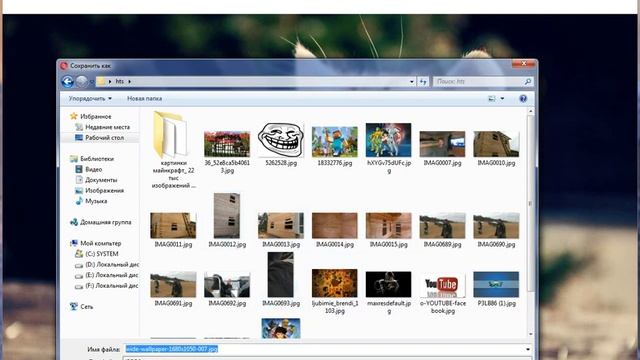Click the Новая папка button
Image resolution: width=640 pixels, height=360 pixels.
(144, 99)
